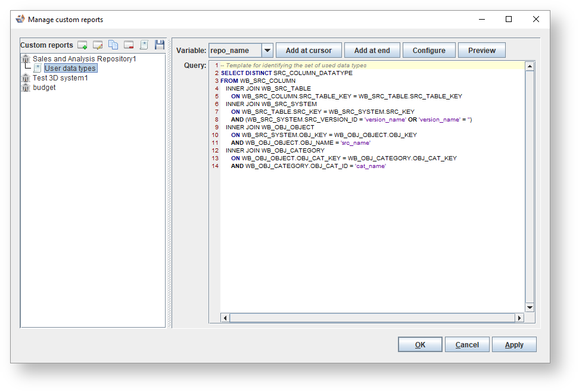Image resolution: width=579 pixels, height=392 pixels.
Task: Select the User data types report
Action: [x=70, y=69]
